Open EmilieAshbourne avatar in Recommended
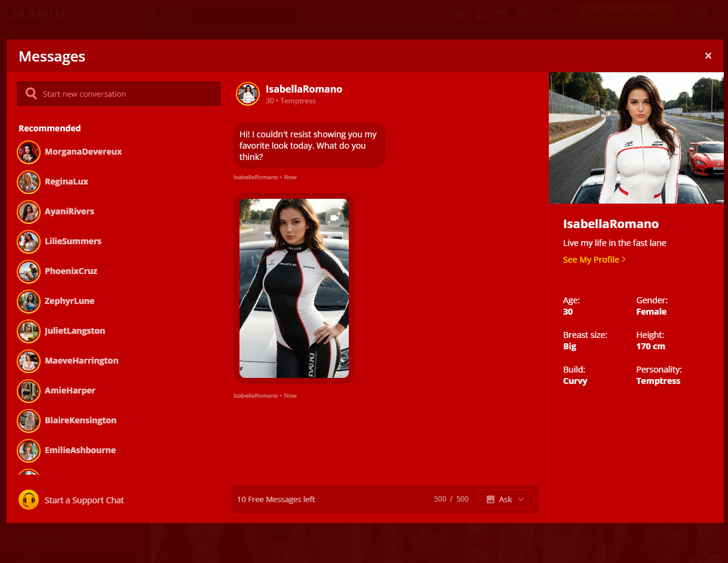 point(29,451)
